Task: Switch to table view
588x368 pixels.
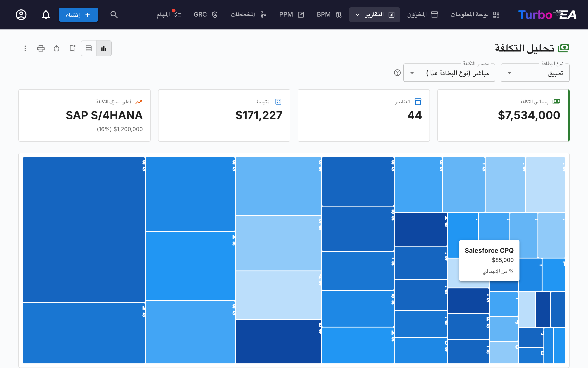Action: [x=89, y=48]
